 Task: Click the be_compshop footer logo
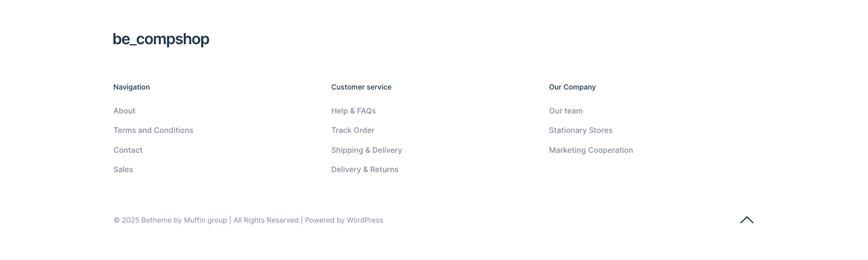(x=161, y=39)
